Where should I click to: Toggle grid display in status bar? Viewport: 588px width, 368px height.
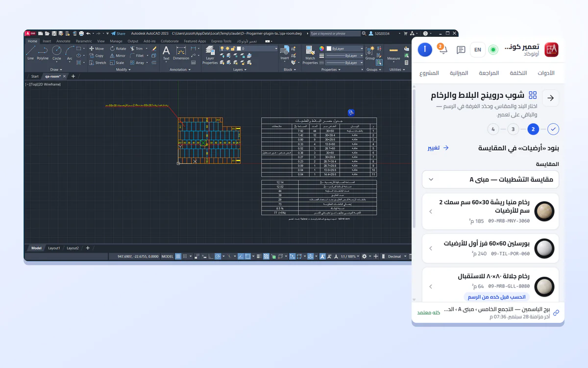click(x=178, y=256)
